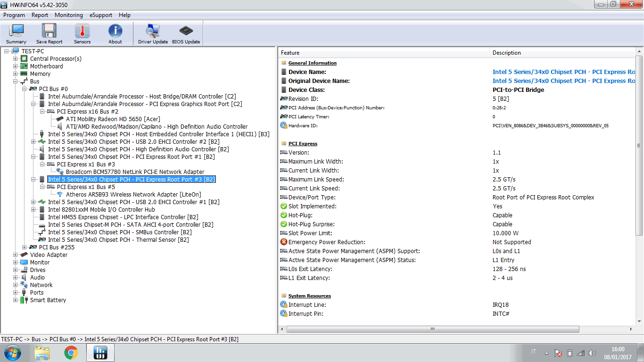Expand the Central Processor(s) node
The height and width of the screenshot is (362, 644).
click(x=16, y=58)
